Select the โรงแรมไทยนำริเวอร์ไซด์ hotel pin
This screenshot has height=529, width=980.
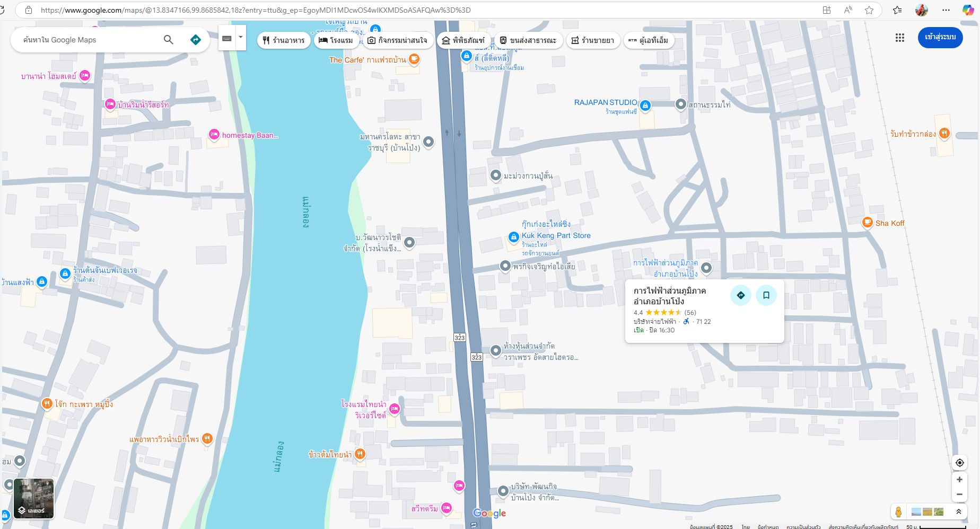[x=395, y=409]
